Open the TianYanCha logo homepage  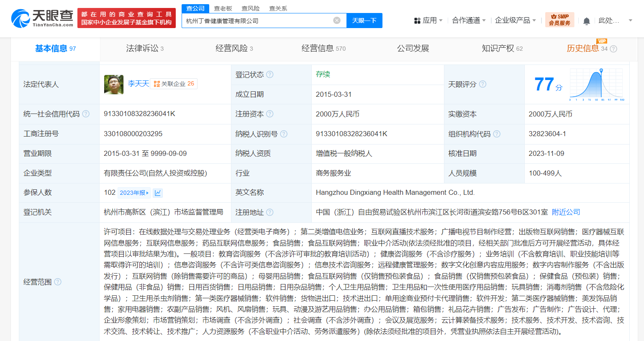(x=42, y=18)
